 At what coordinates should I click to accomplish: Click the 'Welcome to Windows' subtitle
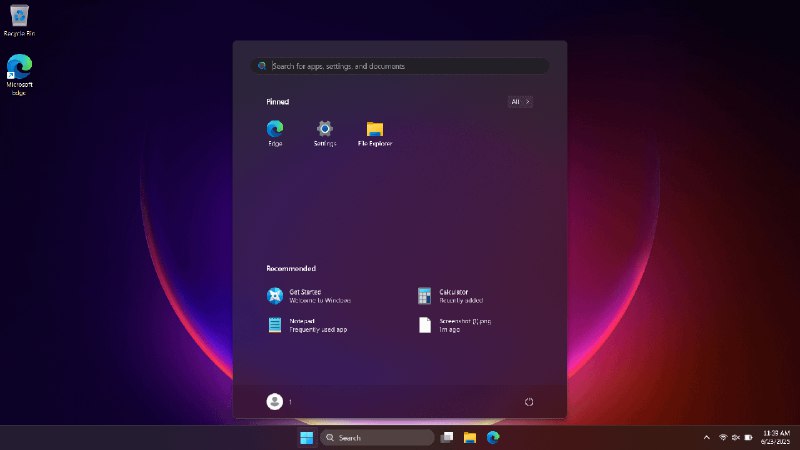coord(320,301)
